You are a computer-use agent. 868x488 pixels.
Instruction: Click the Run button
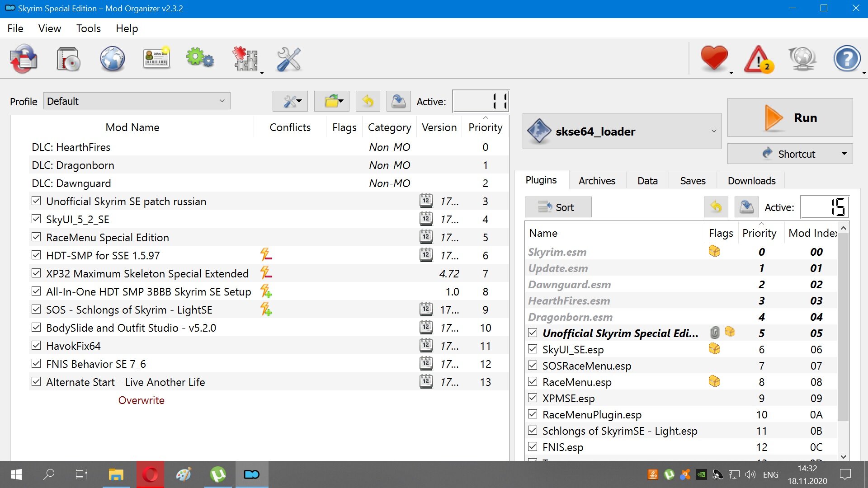pyautogui.click(x=790, y=118)
